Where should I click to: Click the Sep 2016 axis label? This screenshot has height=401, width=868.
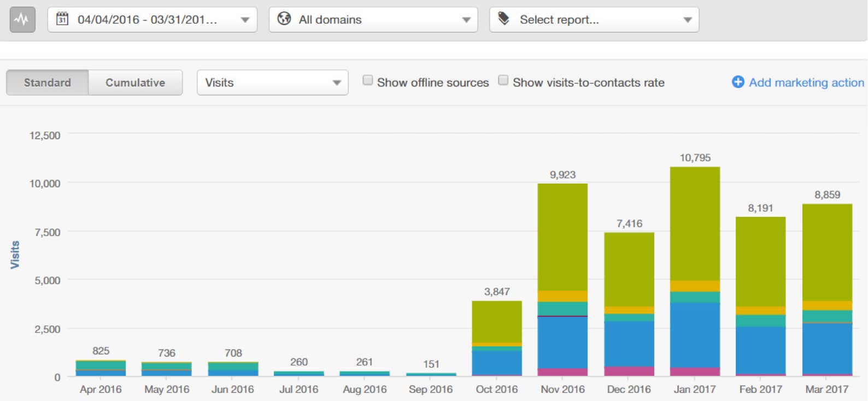click(431, 389)
